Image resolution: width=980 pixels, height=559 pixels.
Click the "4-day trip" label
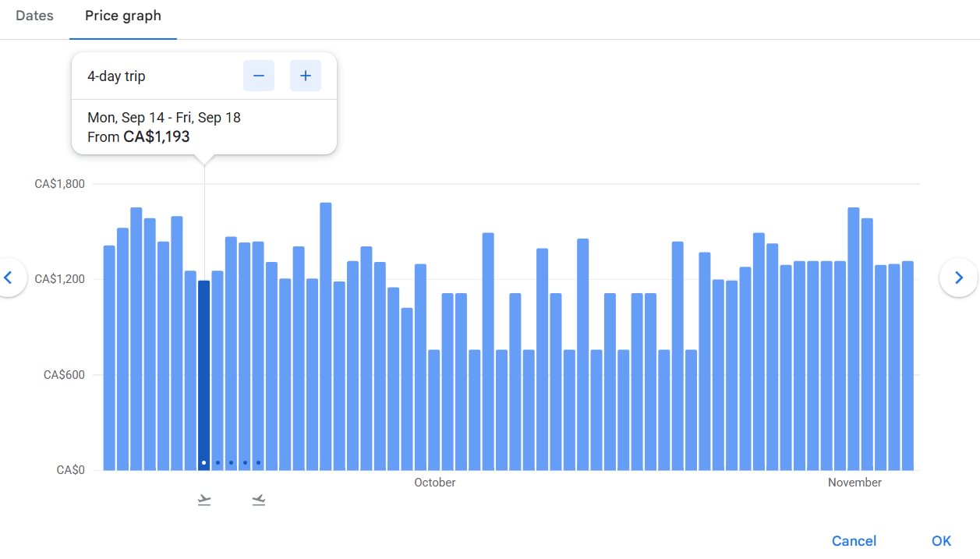point(116,76)
